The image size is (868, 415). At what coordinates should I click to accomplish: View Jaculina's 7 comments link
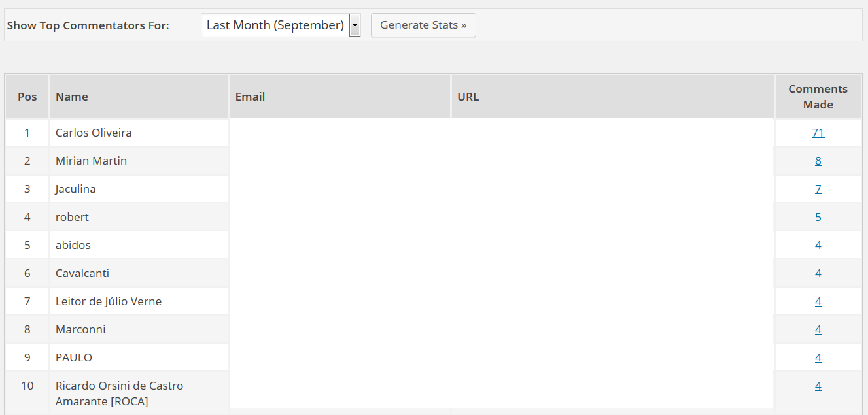click(818, 189)
